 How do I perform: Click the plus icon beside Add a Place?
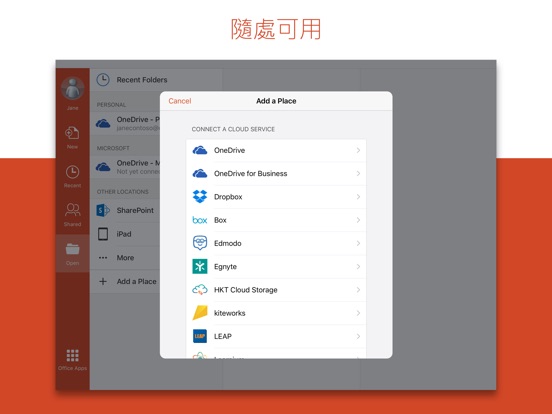(103, 281)
